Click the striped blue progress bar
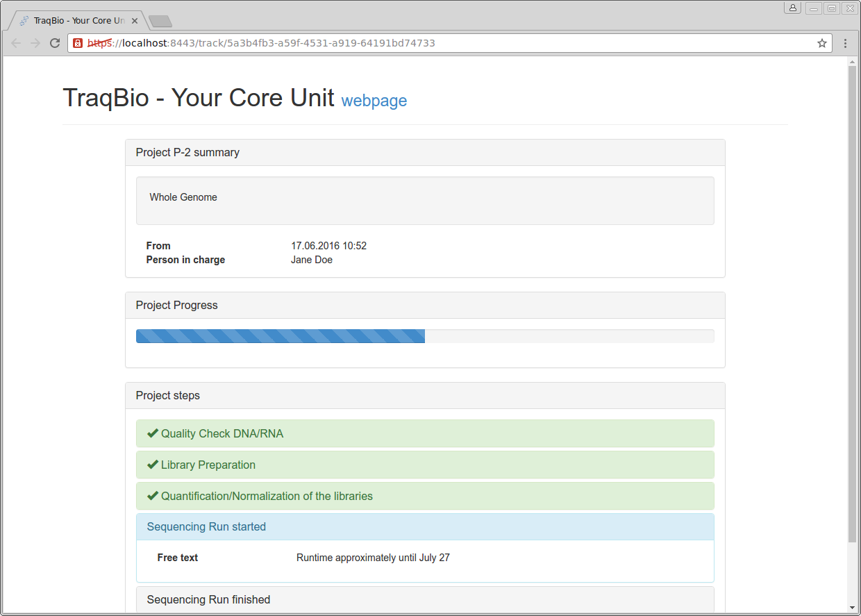 [281, 336]
